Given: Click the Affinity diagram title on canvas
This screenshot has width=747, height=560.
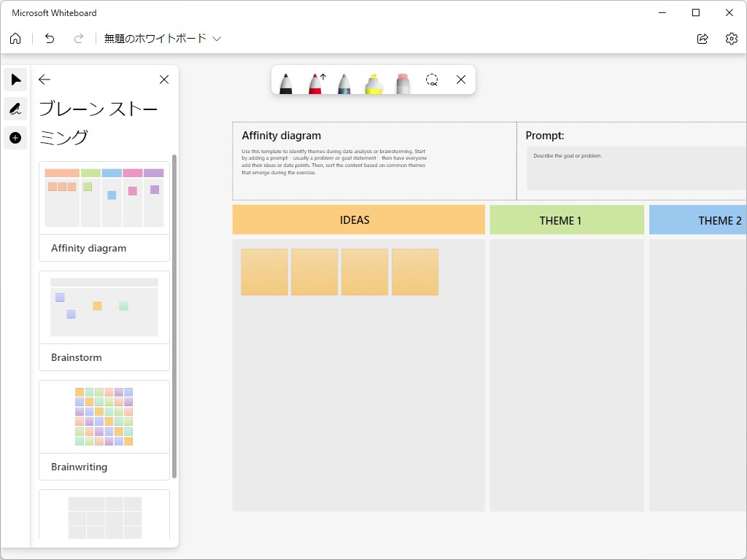Looking at the screenshot, I should pyautogui.click(x=281, y=136).
